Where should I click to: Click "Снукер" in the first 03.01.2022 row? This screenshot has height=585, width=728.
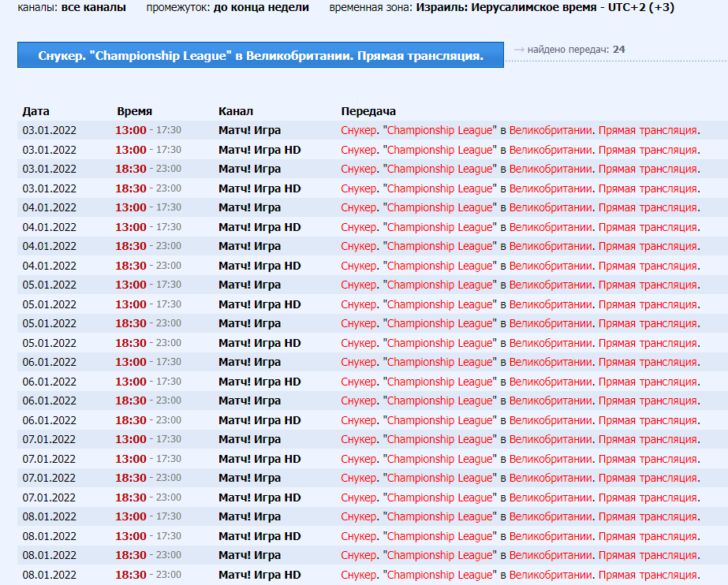click(359, 130)
